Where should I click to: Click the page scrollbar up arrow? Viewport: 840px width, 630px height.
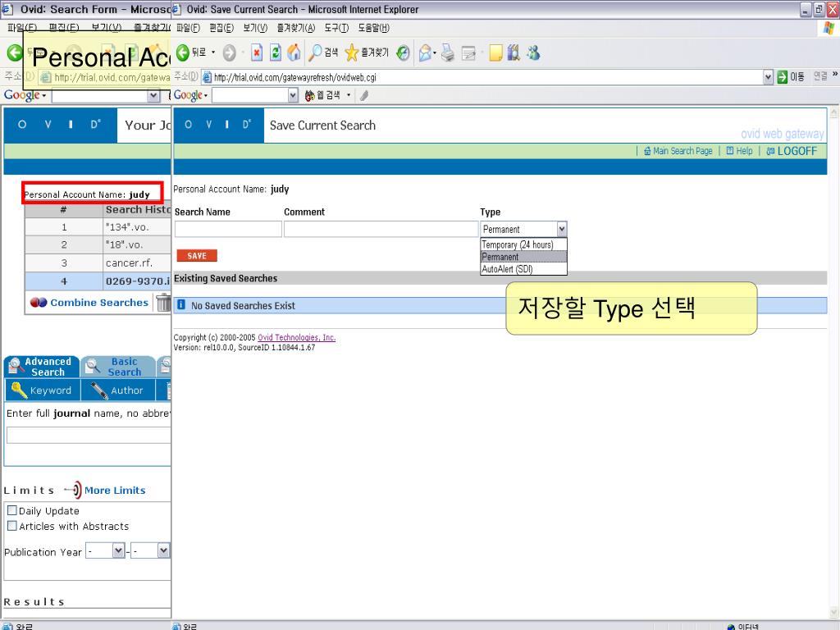(x=833, y=112)
